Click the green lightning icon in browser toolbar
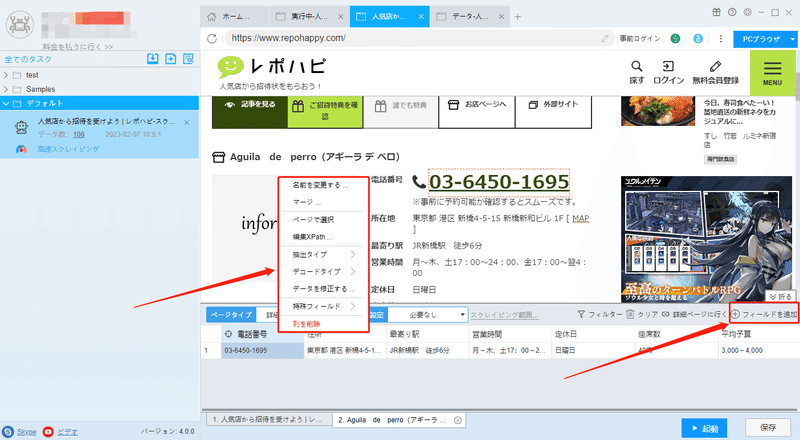800x440 pixels. click(675, 38)
